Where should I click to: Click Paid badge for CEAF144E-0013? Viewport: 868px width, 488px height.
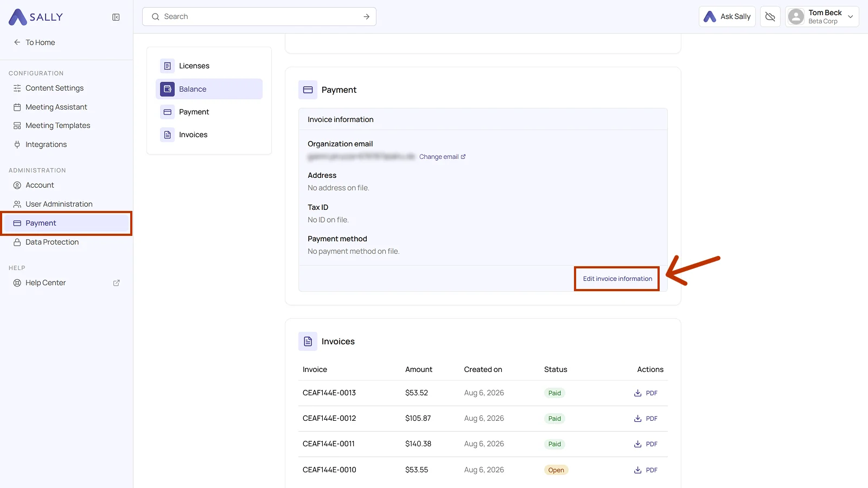[x=554, y=393]
